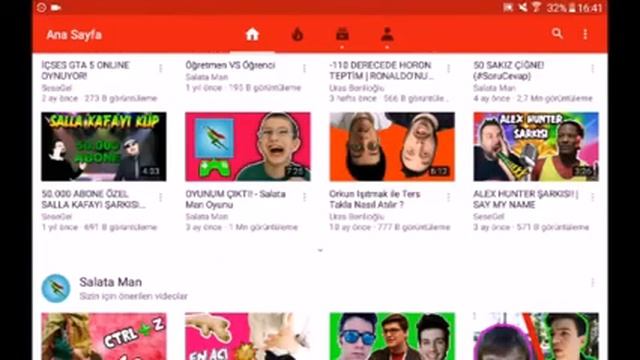The image size is (640, 360).
Task: Tap the battery 32% status indicator
Action: pyautogui.click(x=561, y=8)
